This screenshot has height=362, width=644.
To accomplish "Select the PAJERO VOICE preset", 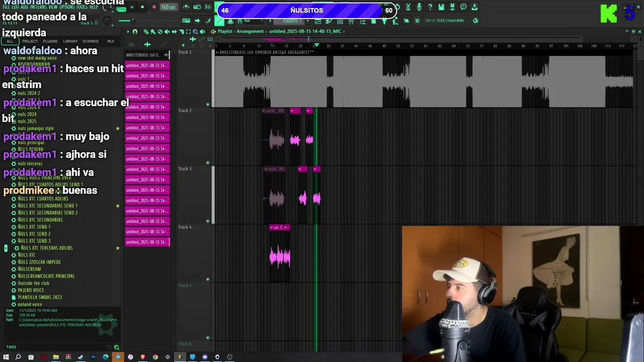I will click(x=31, y=290).
